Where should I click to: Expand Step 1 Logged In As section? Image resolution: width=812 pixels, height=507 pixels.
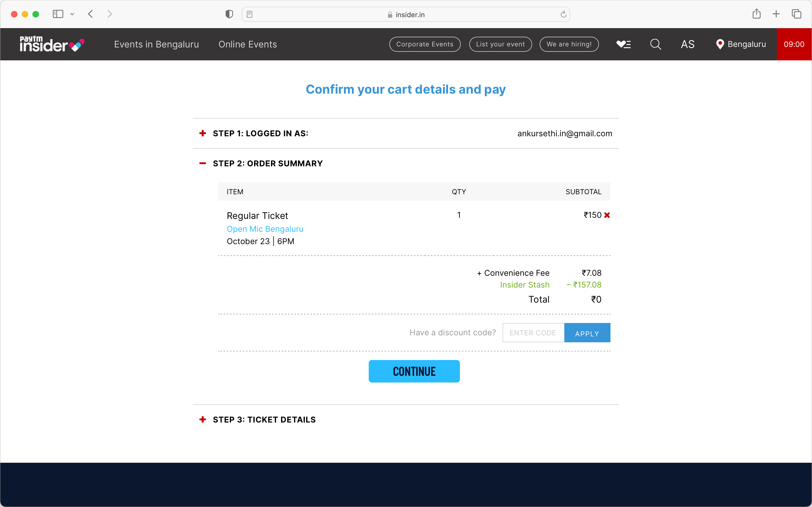[x=203, y=133]
